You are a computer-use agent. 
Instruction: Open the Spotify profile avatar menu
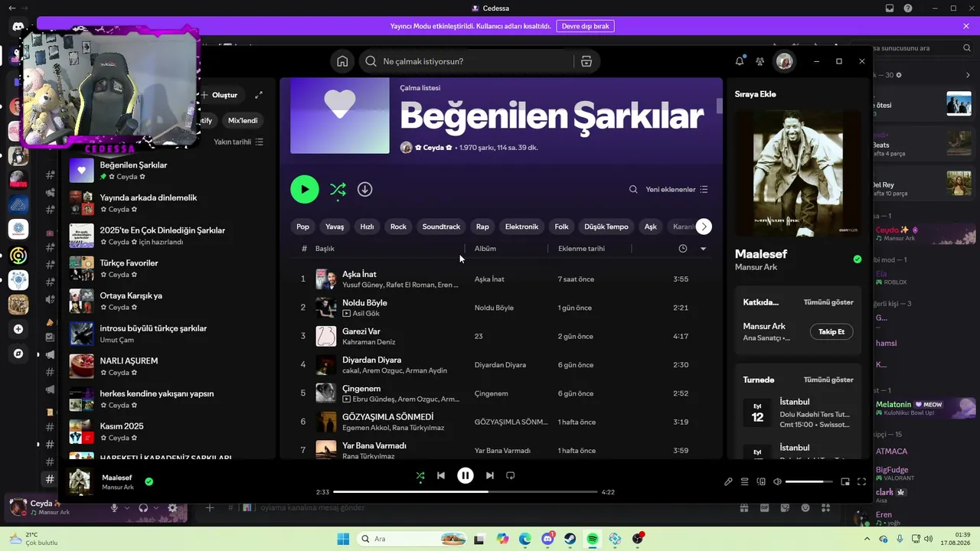(784, 61)
